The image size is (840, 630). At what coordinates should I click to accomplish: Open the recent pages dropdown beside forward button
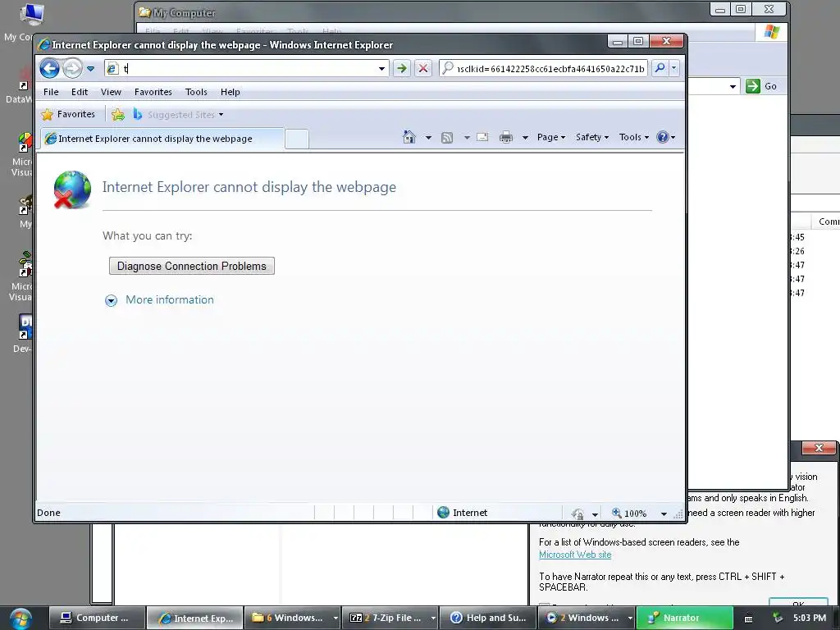pos(90,69)
